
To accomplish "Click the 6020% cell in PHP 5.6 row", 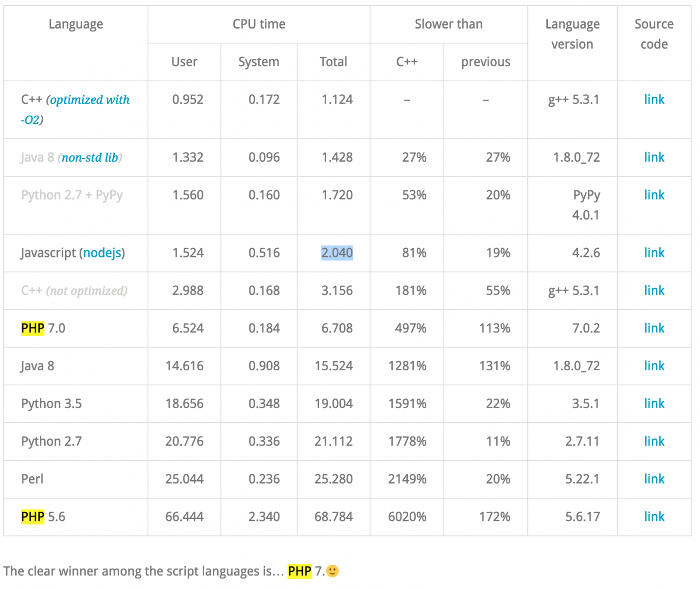I will click(407, 517).
